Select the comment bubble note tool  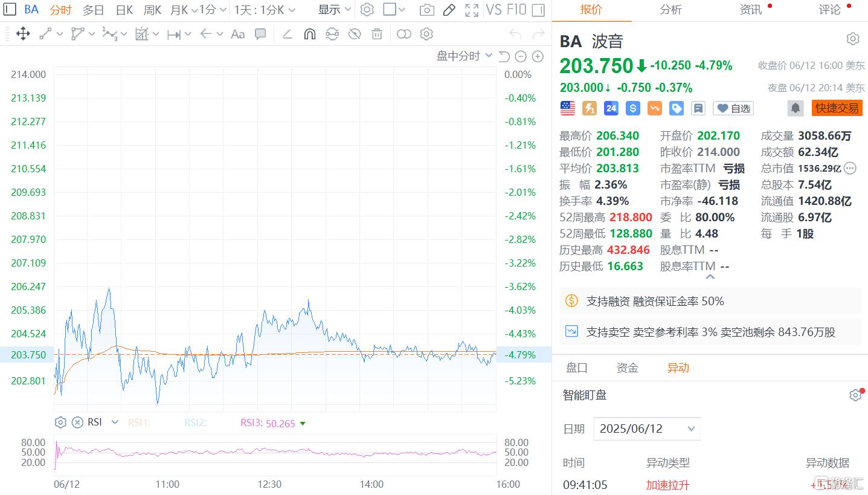260,34
